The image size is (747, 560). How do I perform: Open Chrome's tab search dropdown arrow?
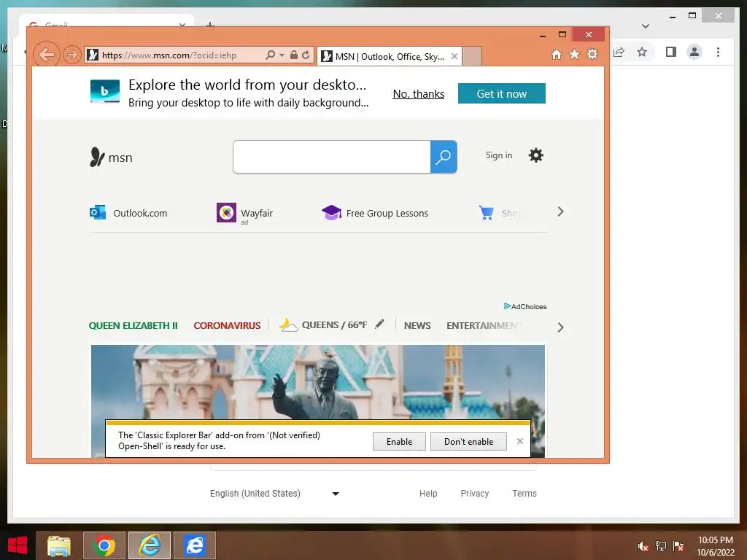(646, 26)
